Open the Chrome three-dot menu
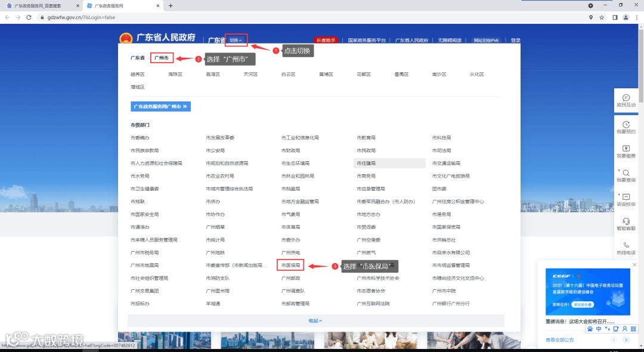The image size is (644, 352). pos(637,17)
